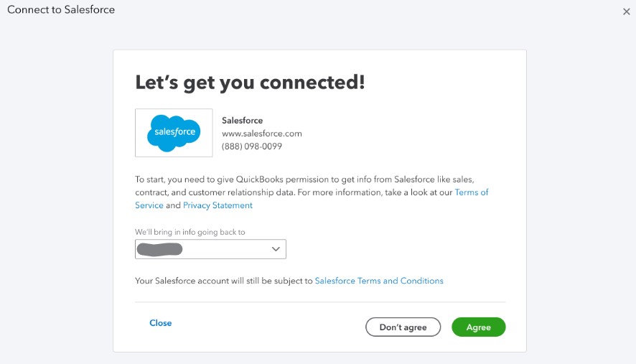Click the 'Connect to Salesforce' page title
The image size is (636, 364).
[61, 10]
